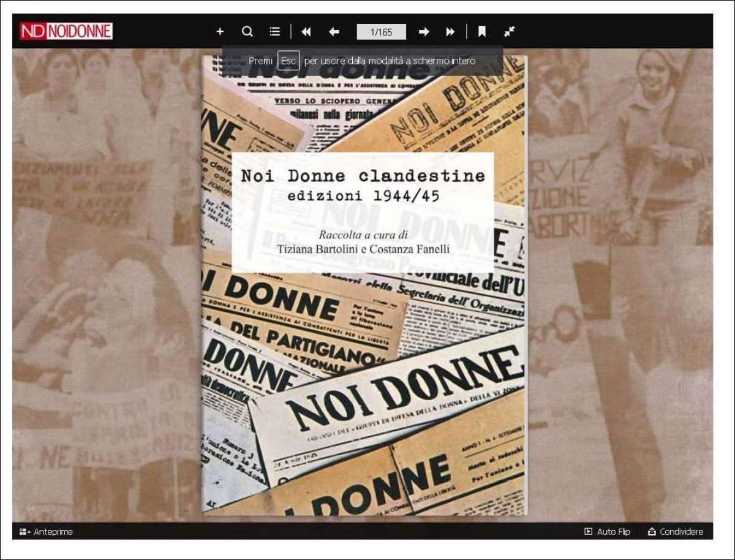Click the "edizioni 1944/45" subtitle text
Screen dimensions: 735x560
click(364, 196)
